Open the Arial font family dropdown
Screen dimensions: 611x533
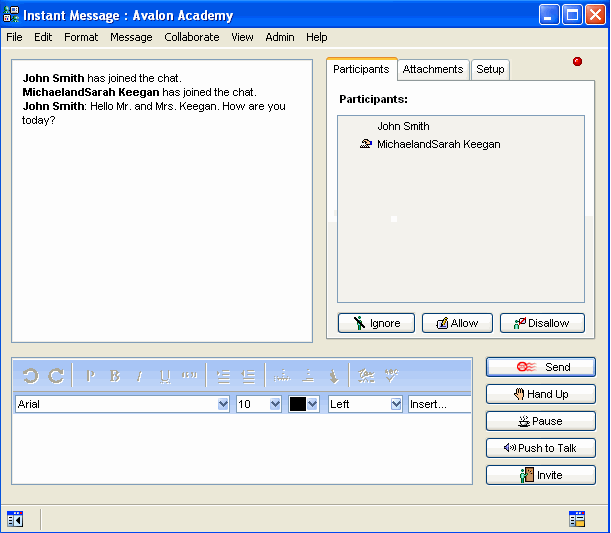[x=223, y=404]
